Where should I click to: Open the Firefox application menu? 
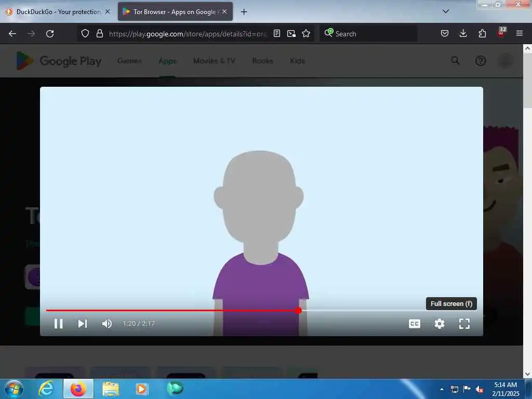pos(520,33)
